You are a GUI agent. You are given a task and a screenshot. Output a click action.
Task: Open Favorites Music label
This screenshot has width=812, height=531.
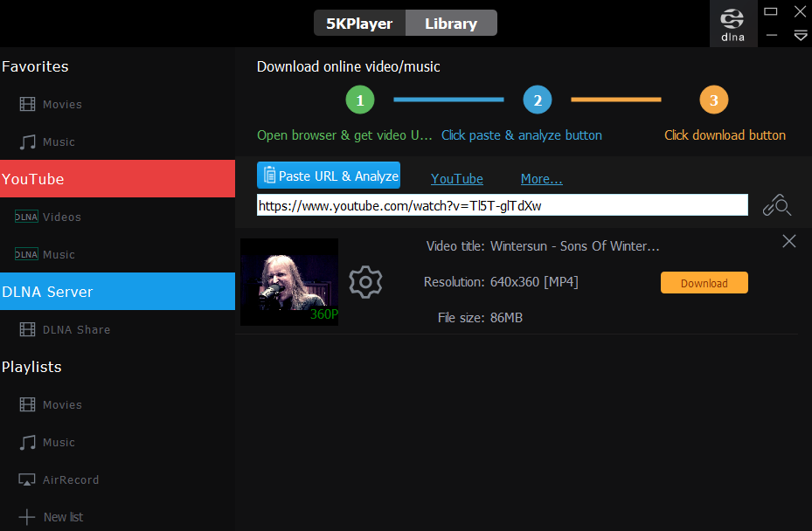coord(59,141)
